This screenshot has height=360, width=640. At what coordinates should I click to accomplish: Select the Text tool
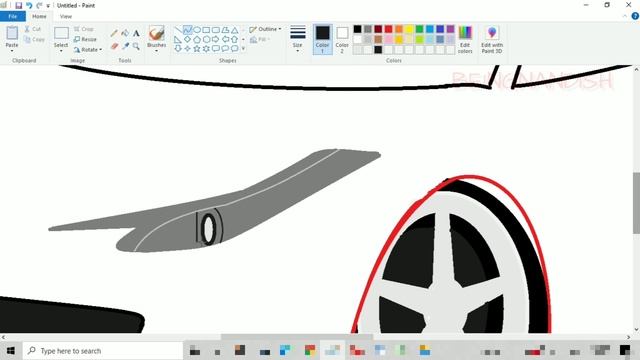point(136,33)
